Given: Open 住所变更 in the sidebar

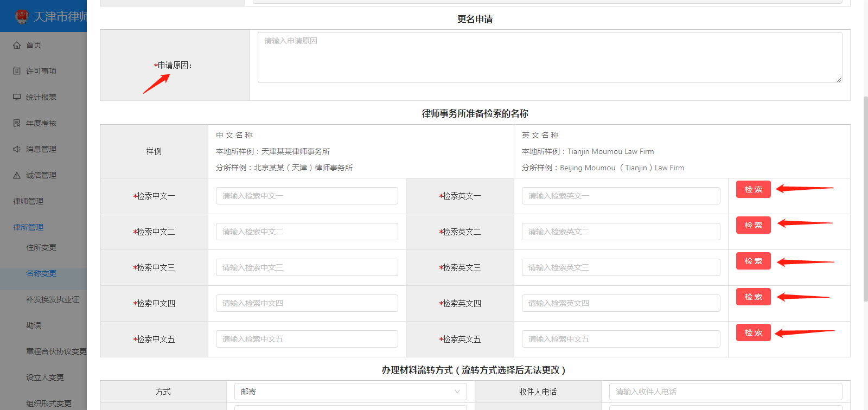Looking at the screenshot, I should pos(41,247).
